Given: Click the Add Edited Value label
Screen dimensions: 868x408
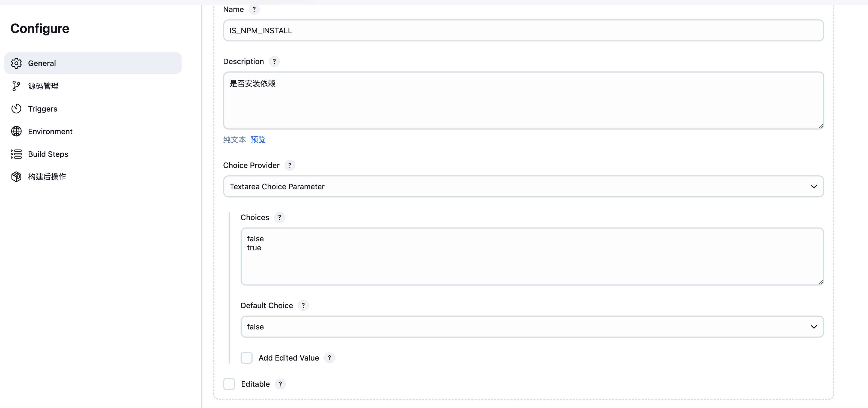Looking at the screenshot, I should [289, 358].
